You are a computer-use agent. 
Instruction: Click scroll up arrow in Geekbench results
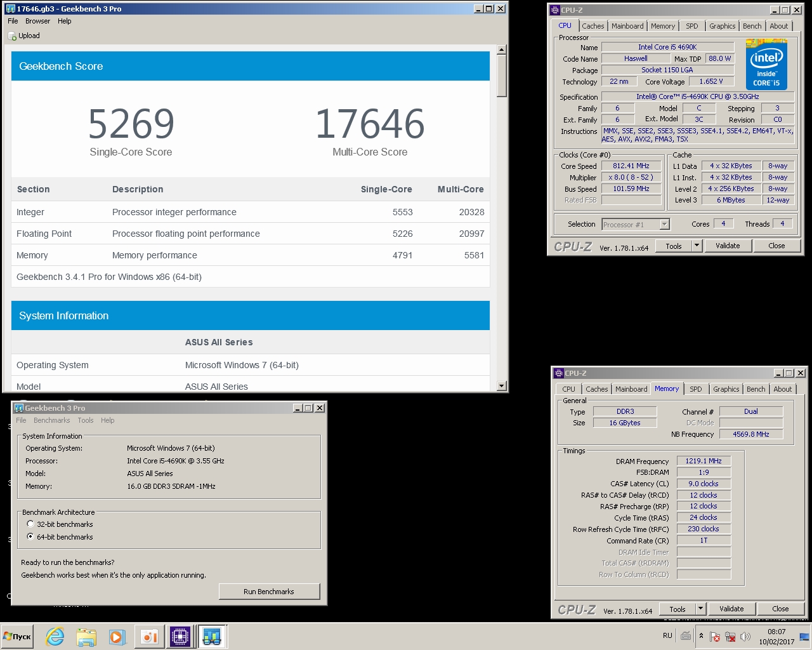(x=502, y=50)
